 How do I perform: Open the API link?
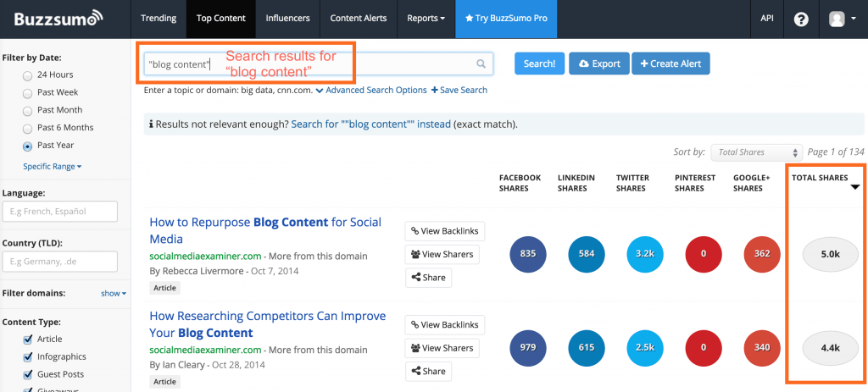[767, 19]
